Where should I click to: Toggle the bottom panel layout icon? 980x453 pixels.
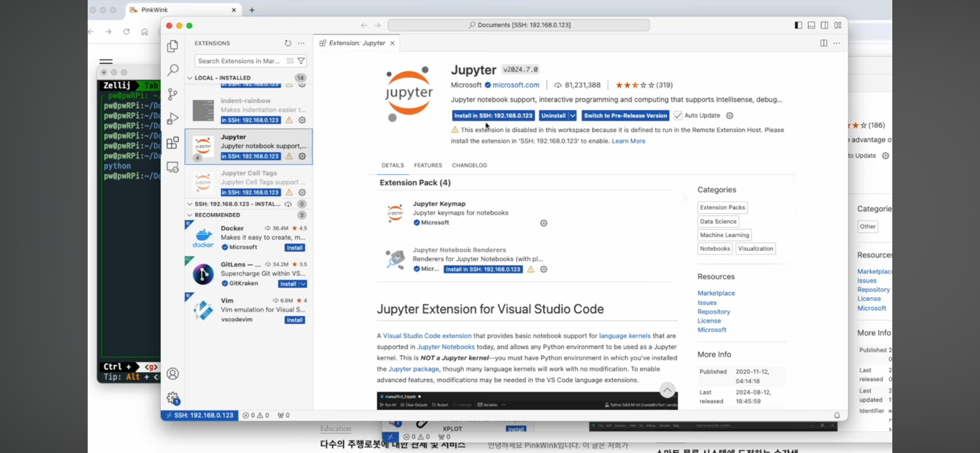(811, 25)
